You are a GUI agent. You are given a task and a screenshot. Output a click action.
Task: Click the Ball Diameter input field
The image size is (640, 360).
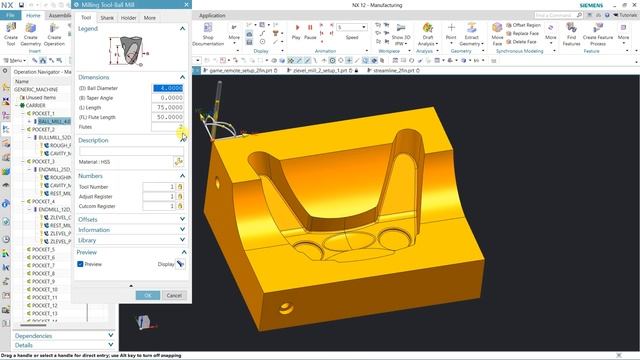coord(168,88)
